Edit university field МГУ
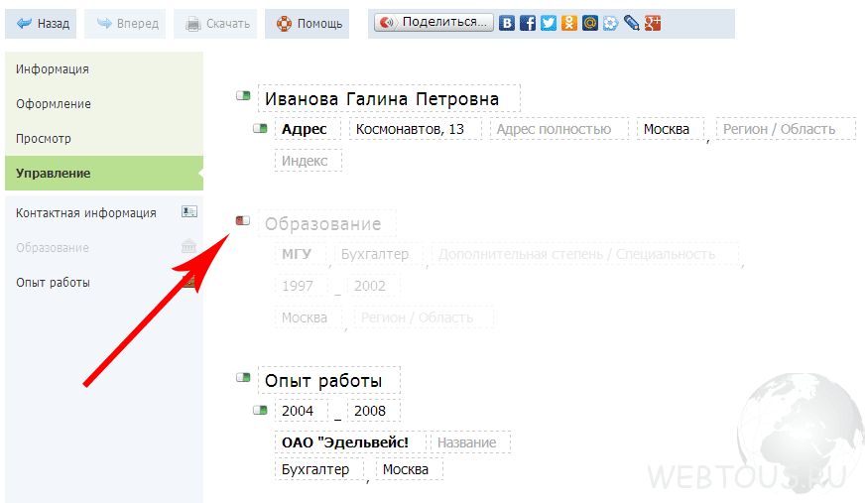 point(302,254)
